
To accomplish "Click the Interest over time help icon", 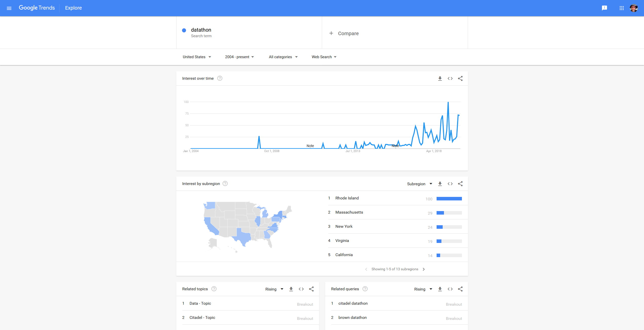I will (220, 78).
